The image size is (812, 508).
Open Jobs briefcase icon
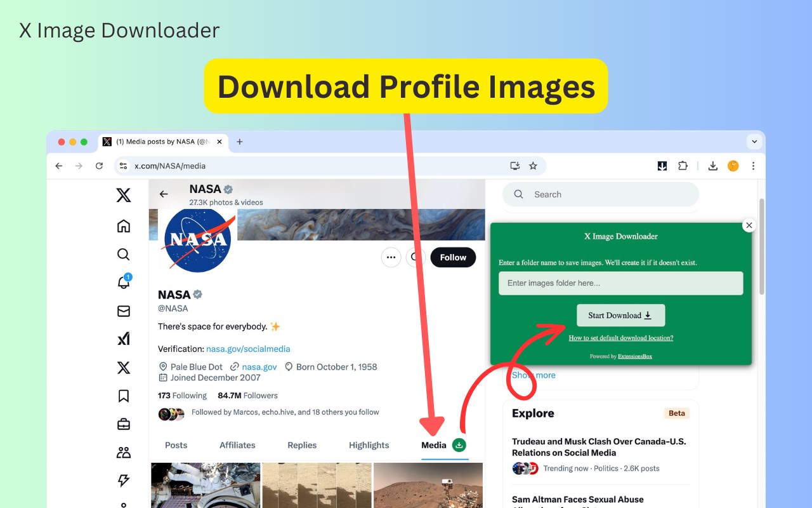pos(124,424)
